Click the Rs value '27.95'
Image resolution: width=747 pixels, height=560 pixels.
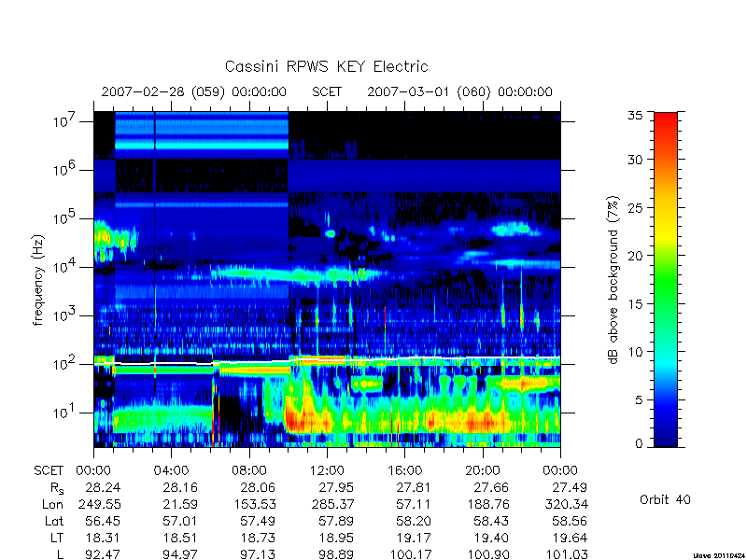[336, 487]
